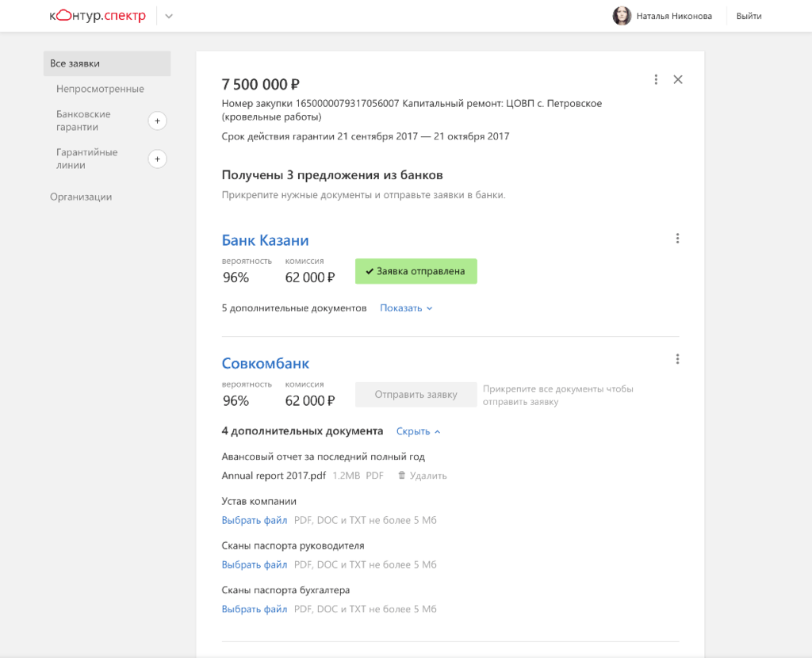812x658 pixels.
Task: Open the request's three-dot menu near close
Action: pyautogui.click(x=656, y=79)
